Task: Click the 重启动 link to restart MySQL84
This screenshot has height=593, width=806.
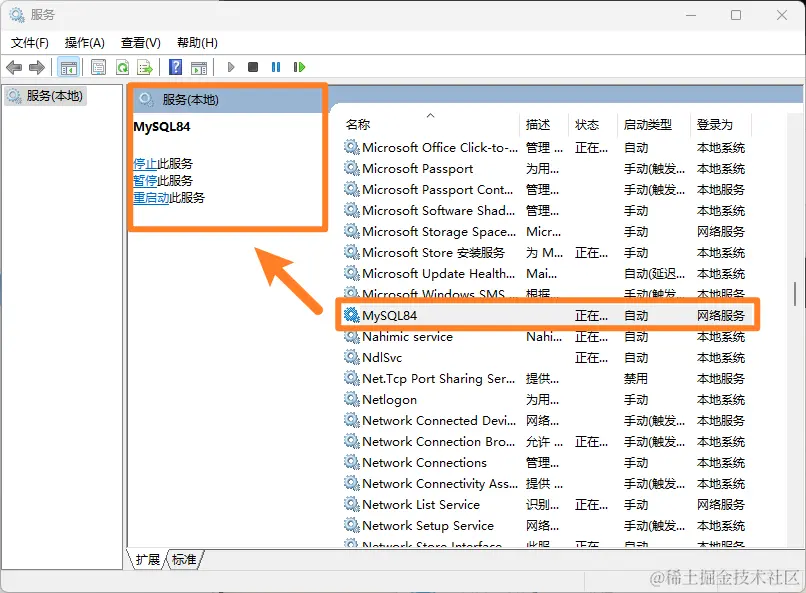Action: (x=151, y=197)
